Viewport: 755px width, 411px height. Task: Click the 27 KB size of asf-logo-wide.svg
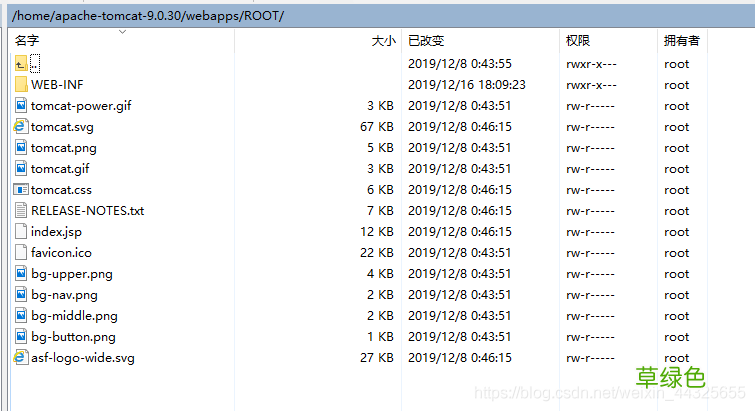377,358
